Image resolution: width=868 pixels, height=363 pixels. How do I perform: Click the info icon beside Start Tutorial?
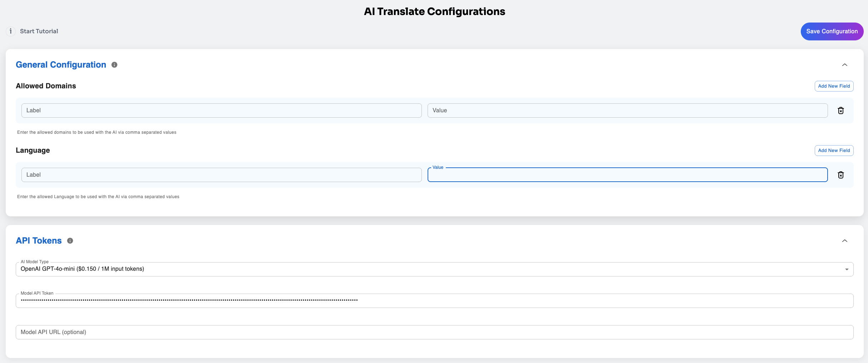(x=11, y=31)
